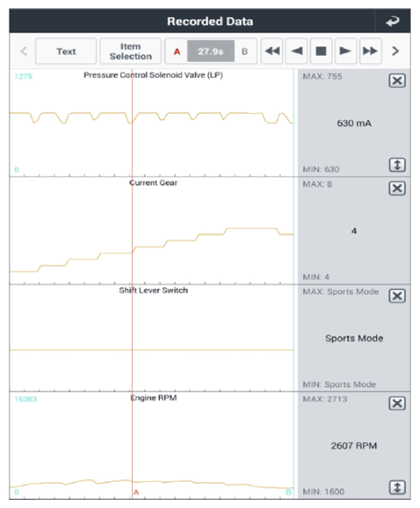Viewport: 420px width, 508px height.
Task: Rescale the solenoid valve graph vertically
Action: (397, 165)
